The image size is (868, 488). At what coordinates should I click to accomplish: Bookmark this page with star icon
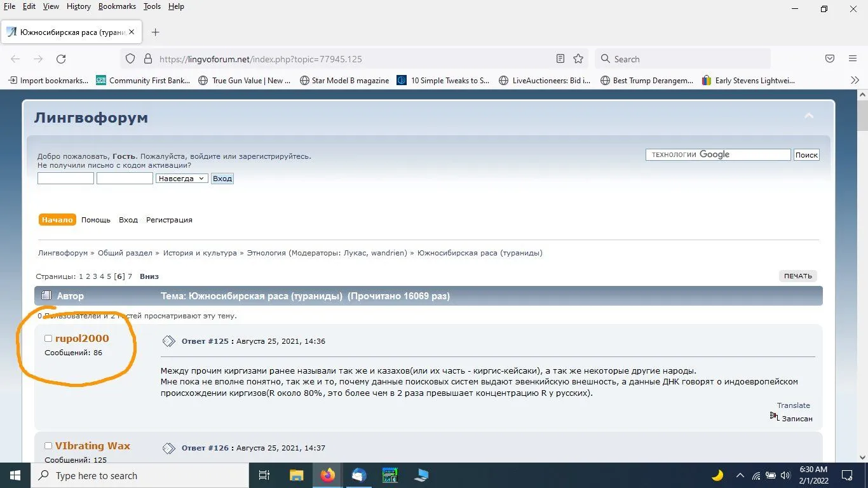tap(578, 59)
